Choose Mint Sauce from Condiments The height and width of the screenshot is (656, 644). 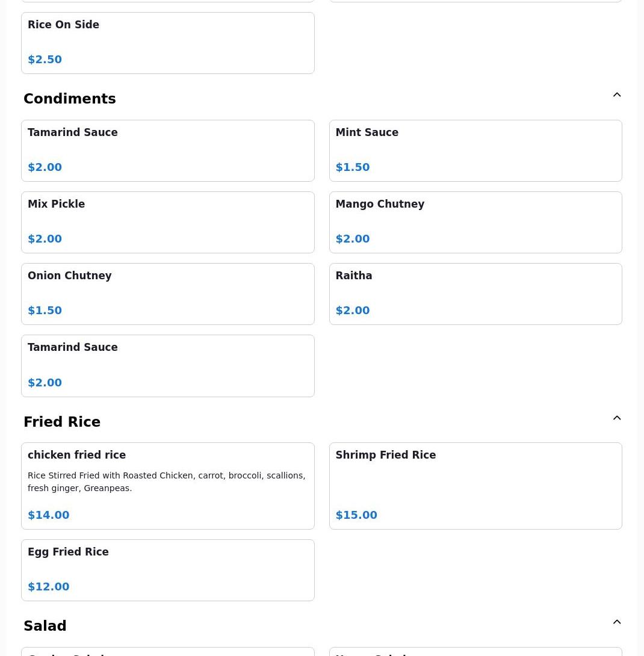[475, 150]
